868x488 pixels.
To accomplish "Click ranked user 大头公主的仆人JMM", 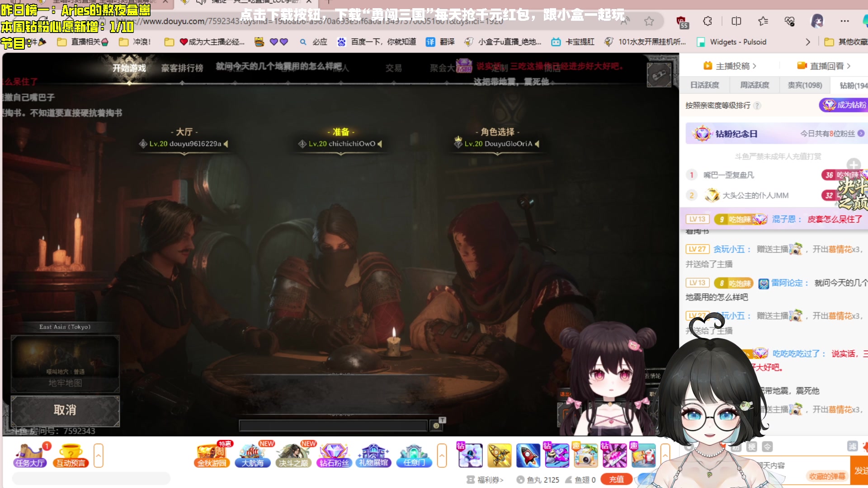I will [x=755, y=195].
